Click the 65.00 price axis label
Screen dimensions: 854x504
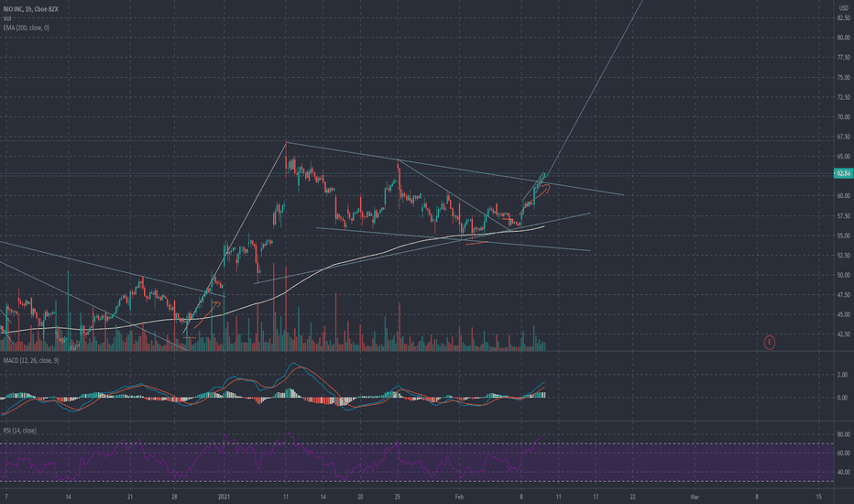coord(844,157)
